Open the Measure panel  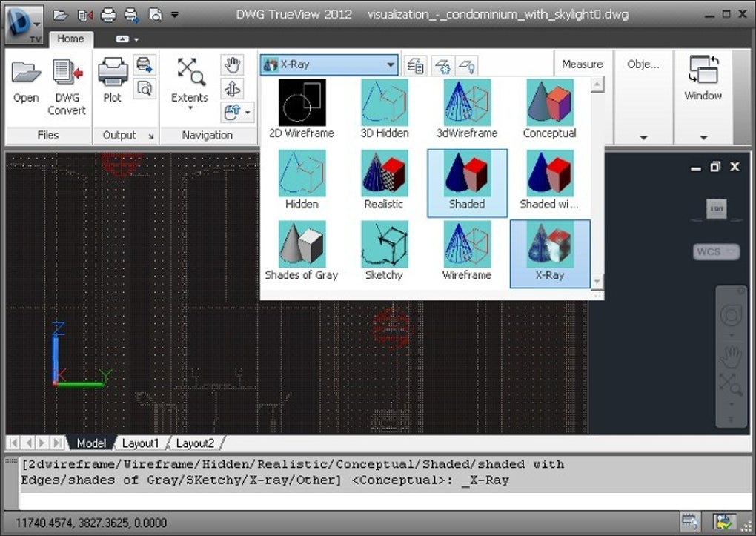[x=583, y=64]
